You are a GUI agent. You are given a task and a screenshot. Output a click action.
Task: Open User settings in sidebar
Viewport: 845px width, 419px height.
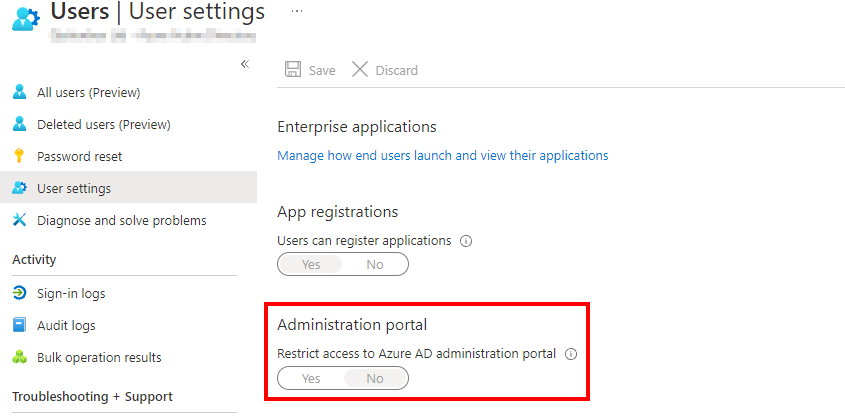coord(74,189)
